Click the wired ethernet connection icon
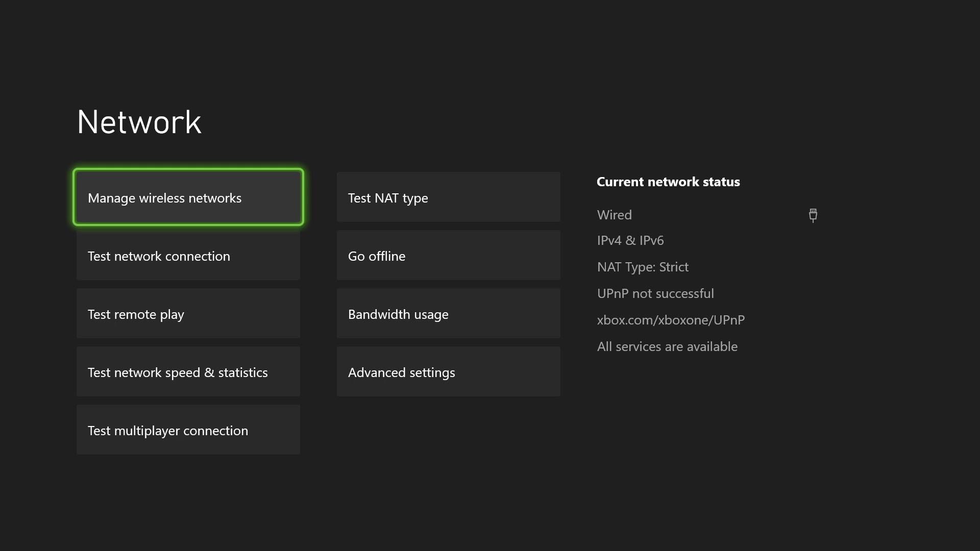The height and width of the screenshot is (551, 980). point(813,215)
